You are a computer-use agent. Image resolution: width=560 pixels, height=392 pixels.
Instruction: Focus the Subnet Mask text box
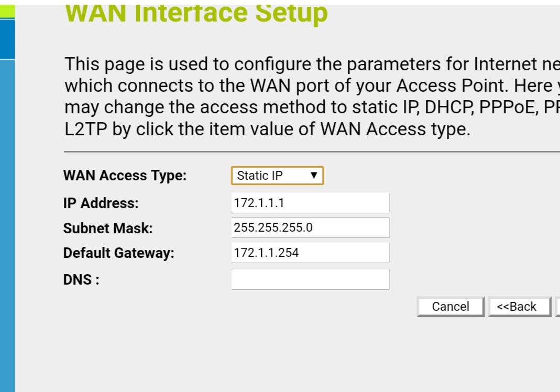tap(310, 228)
